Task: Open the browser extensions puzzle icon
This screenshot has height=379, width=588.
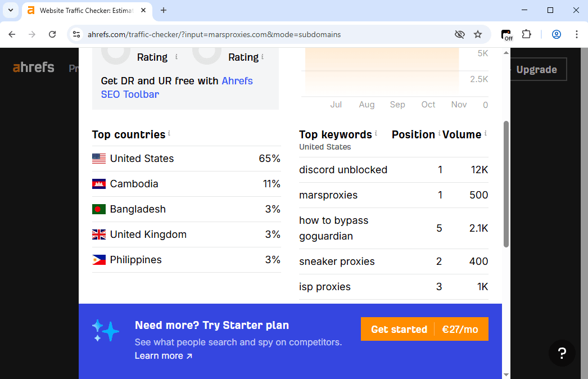Action: 526,34
